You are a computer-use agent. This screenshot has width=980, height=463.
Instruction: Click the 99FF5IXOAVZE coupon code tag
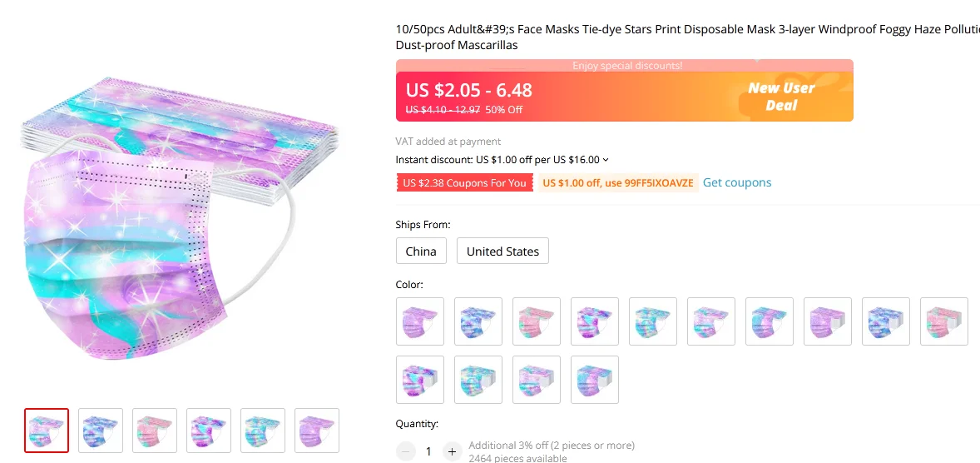pos(617,183)
